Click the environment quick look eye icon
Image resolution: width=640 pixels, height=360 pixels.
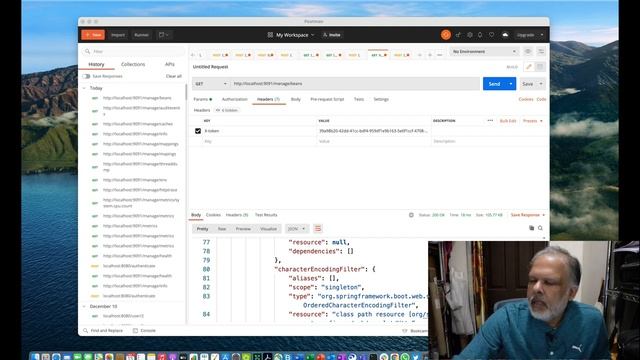[x=528, y=51]
